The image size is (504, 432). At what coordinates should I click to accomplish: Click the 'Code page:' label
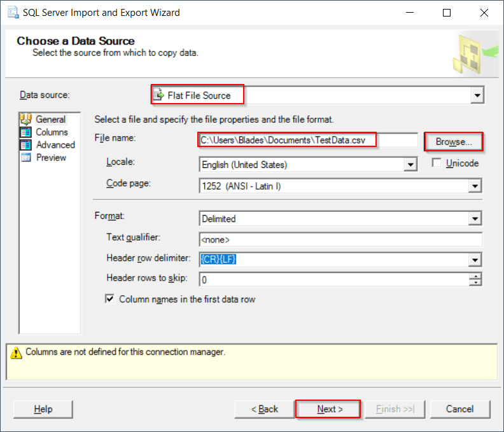click(129, 183)
